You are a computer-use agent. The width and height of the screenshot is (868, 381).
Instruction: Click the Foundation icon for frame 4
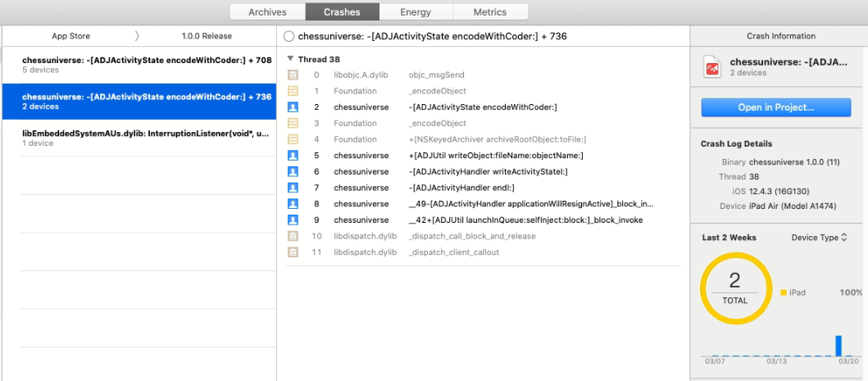(x=293, y=139)
